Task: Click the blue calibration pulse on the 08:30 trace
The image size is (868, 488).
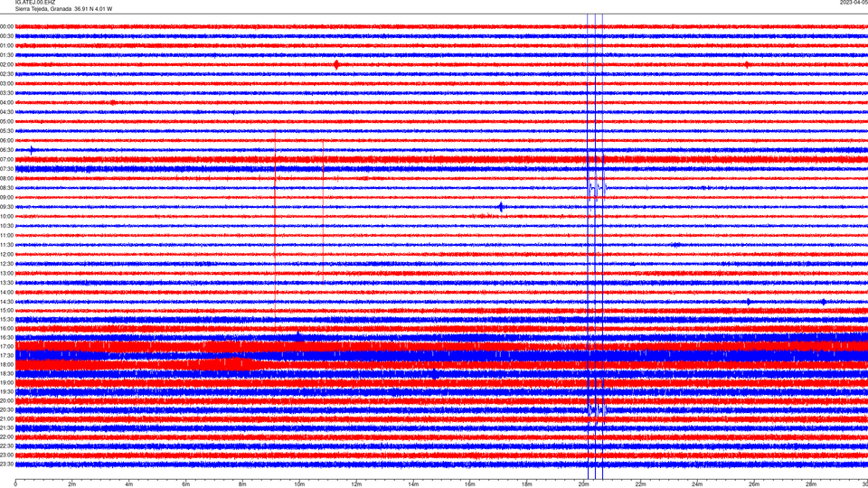Action: click(x=597, y=188)
